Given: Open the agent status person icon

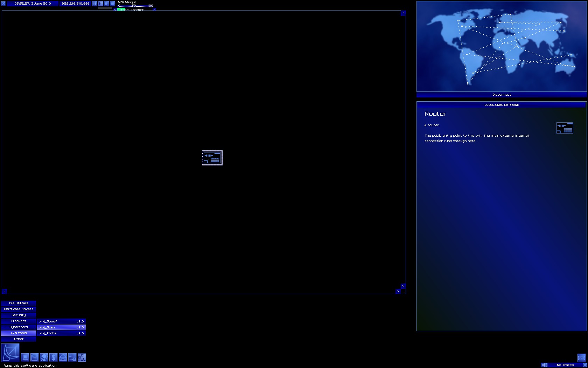Looking at the screenshot, I should [44, 357].
